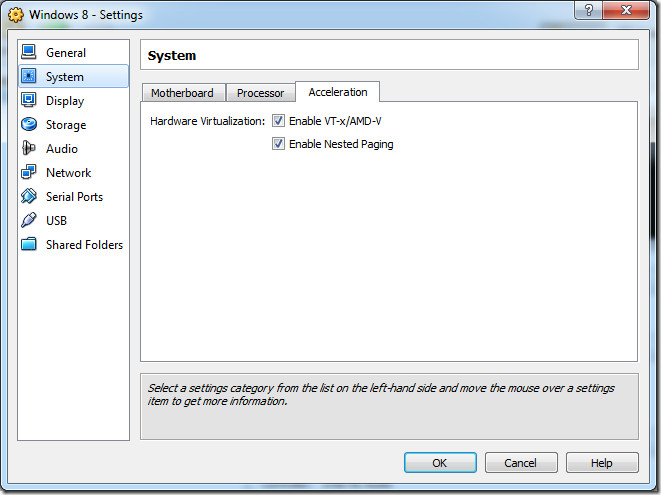Click the italic settings hint text
661x495 pixels.
(381, 394)
